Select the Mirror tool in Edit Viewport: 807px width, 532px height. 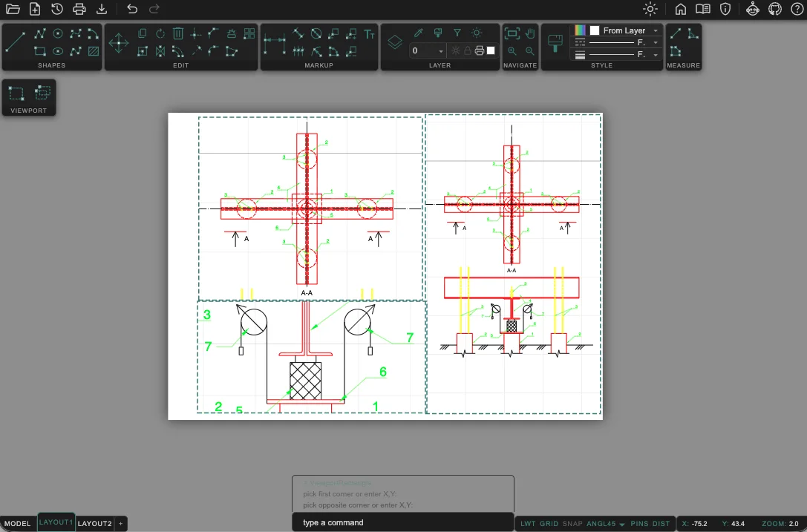coord(160,51)
